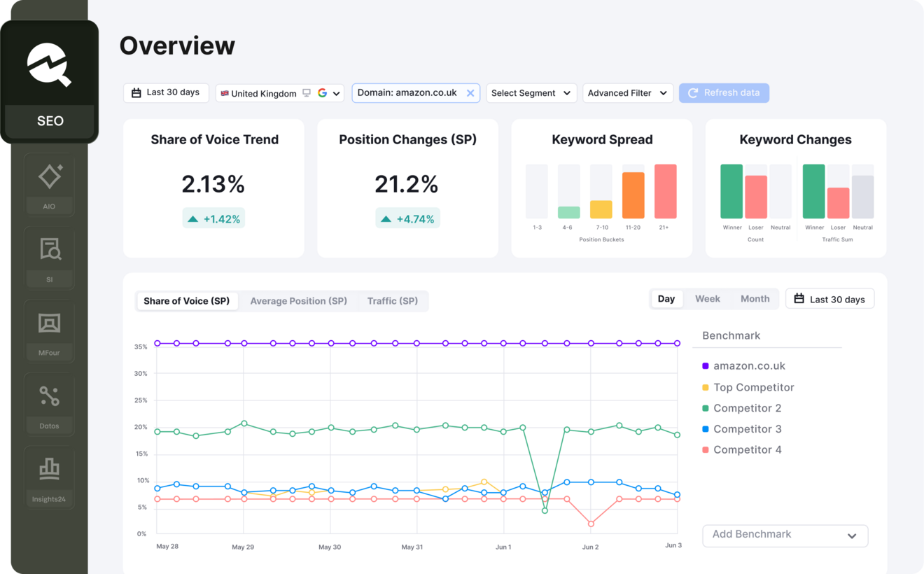Open the Datos sidebar icon
This screenshot has width=924, height=574.
tap(49, 404)
